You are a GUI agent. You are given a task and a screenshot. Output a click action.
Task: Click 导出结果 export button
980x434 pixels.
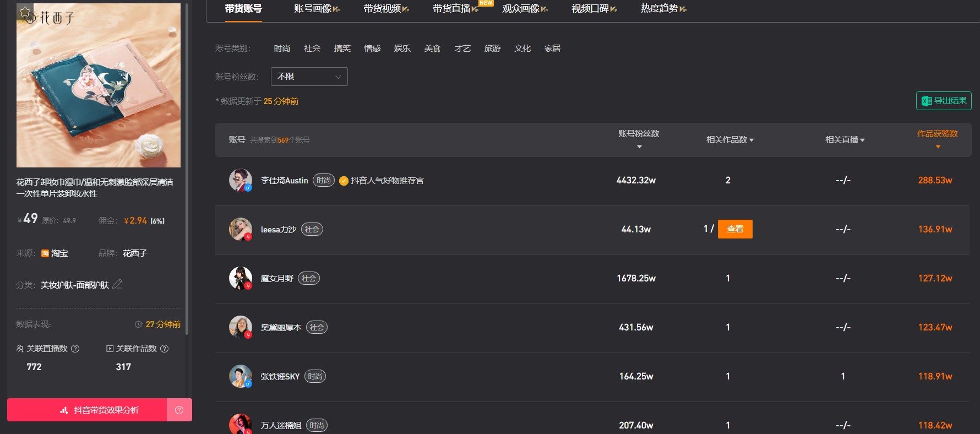pyautogui.click(x=944, y=101)
